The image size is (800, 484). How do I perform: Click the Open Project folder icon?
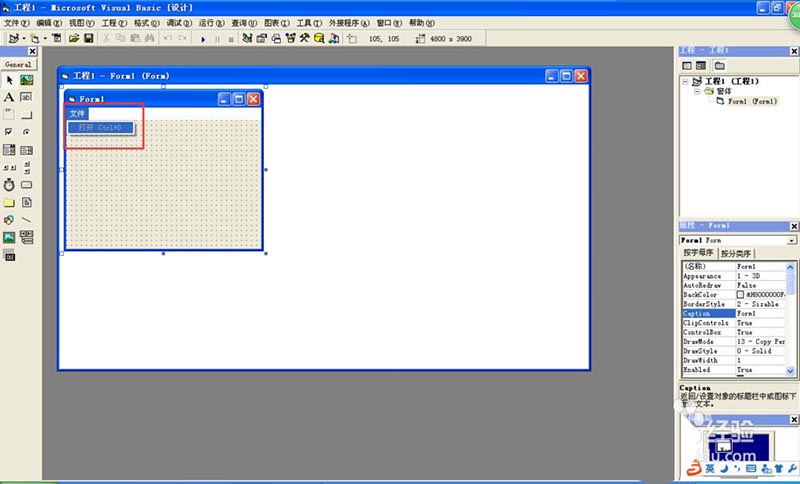tap(74, 38)
